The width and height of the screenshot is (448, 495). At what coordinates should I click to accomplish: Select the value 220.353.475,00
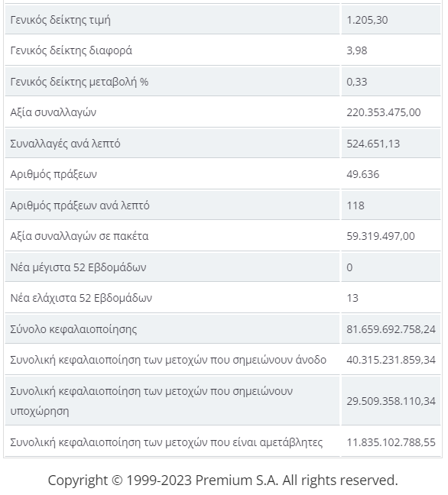click(384, 112)
